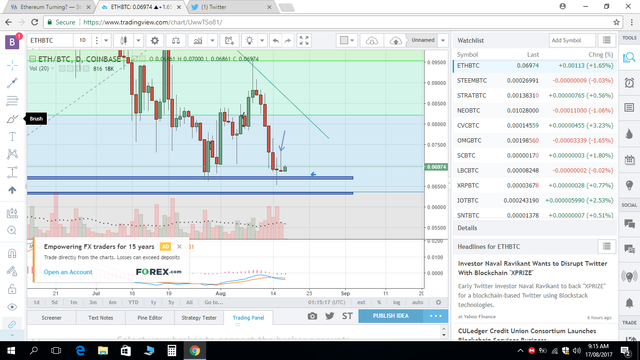Select the 1y time range
This screenshot has width=640, height=360.
point(153,302)
